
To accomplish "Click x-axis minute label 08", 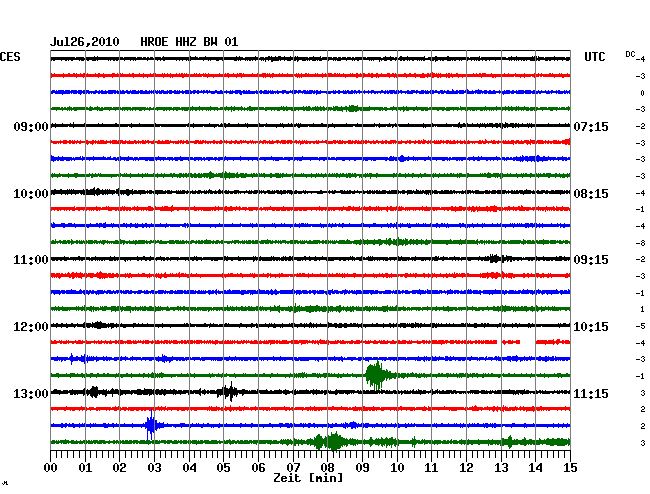I will pos(327,468).
